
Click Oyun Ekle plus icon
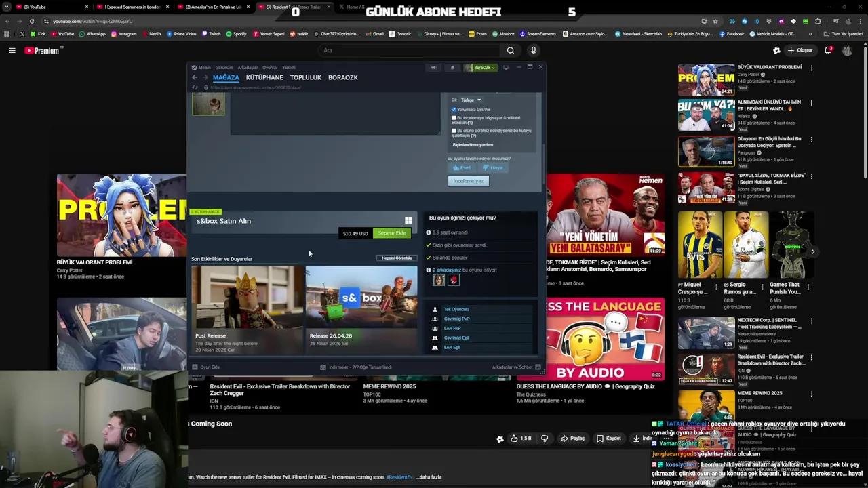(x=195, y=367)
